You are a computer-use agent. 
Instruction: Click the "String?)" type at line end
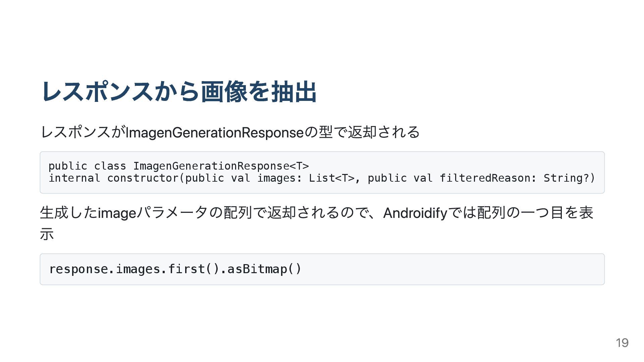[569, 178]
